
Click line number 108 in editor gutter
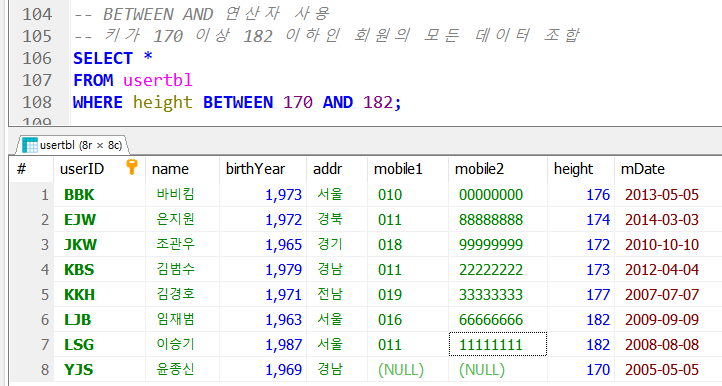(37, 102)
